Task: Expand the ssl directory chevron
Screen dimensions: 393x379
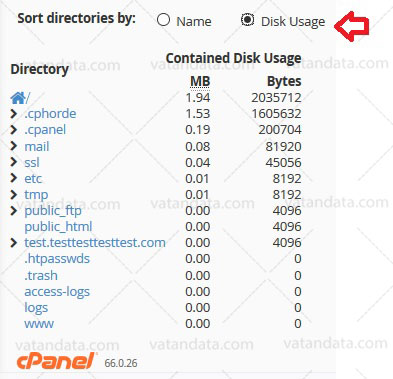Action: [x=13, y=162]
